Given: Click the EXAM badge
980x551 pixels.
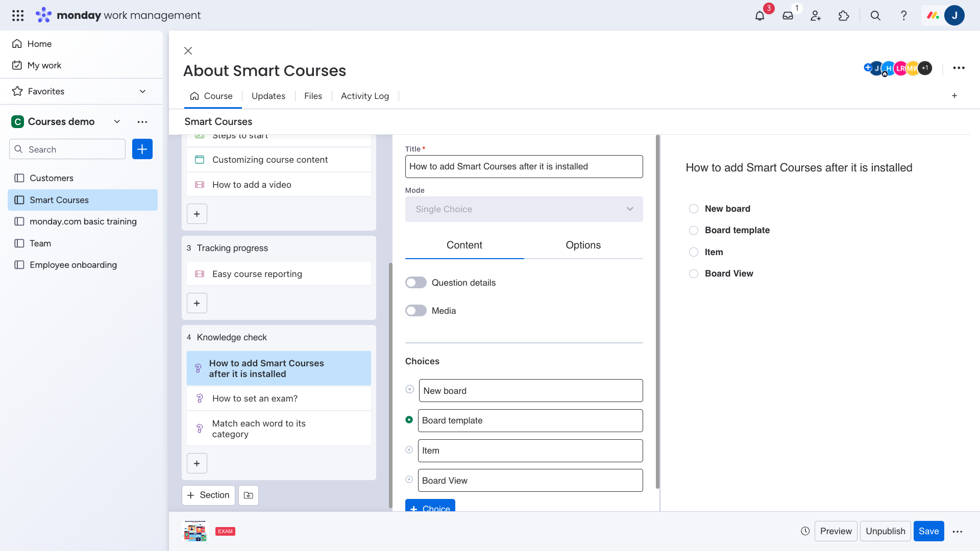Looking at the screenshot, I should coord(225,531).
